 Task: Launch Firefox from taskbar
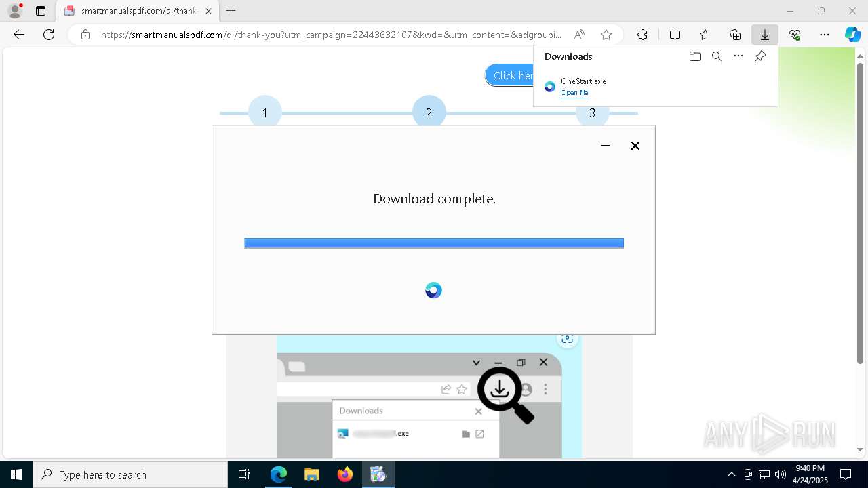[x=345, y=474]
